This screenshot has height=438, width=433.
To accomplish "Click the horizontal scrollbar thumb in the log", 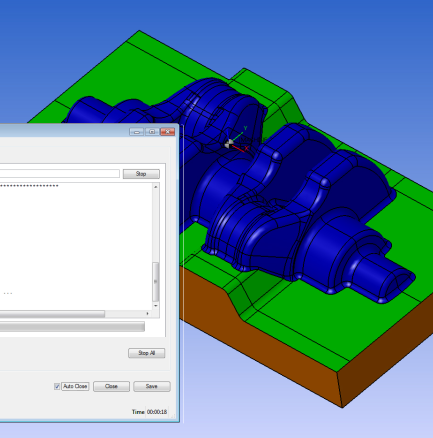I will point(52,314).
